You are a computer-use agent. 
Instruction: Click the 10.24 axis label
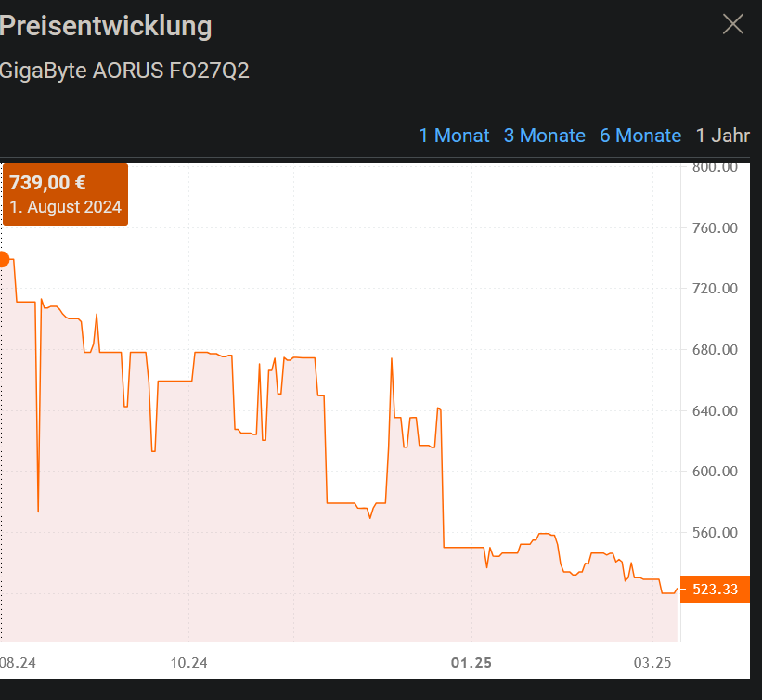[190, 663]
